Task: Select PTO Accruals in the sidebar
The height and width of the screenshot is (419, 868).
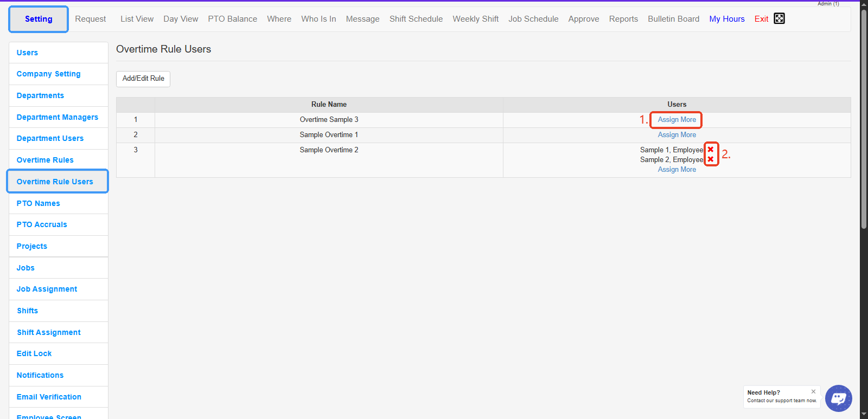Action: (x=42, y=224)
